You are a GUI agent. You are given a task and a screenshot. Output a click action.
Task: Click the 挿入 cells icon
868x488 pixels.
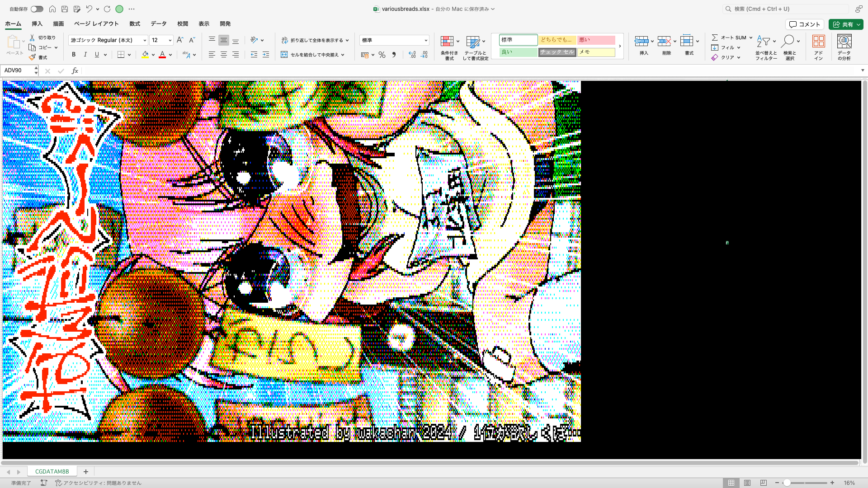641,42
